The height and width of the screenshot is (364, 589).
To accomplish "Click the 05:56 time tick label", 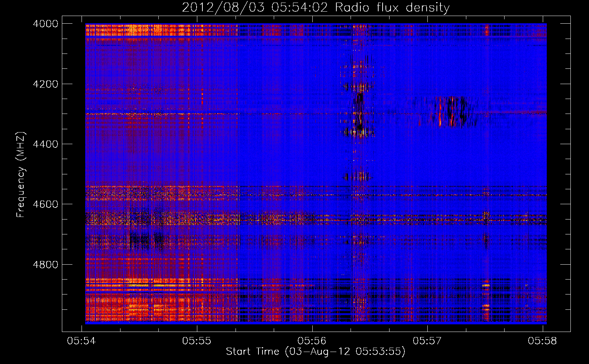I will [x=312, y=341].
